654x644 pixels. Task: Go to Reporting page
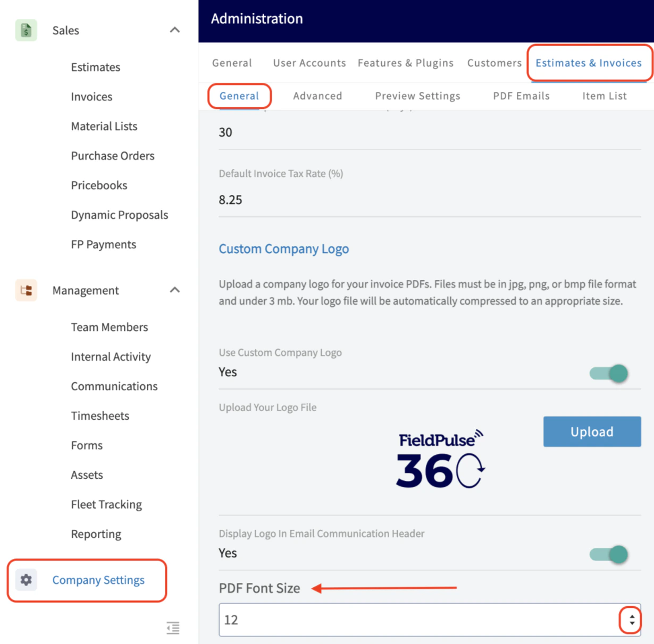(x=96, y=534)
